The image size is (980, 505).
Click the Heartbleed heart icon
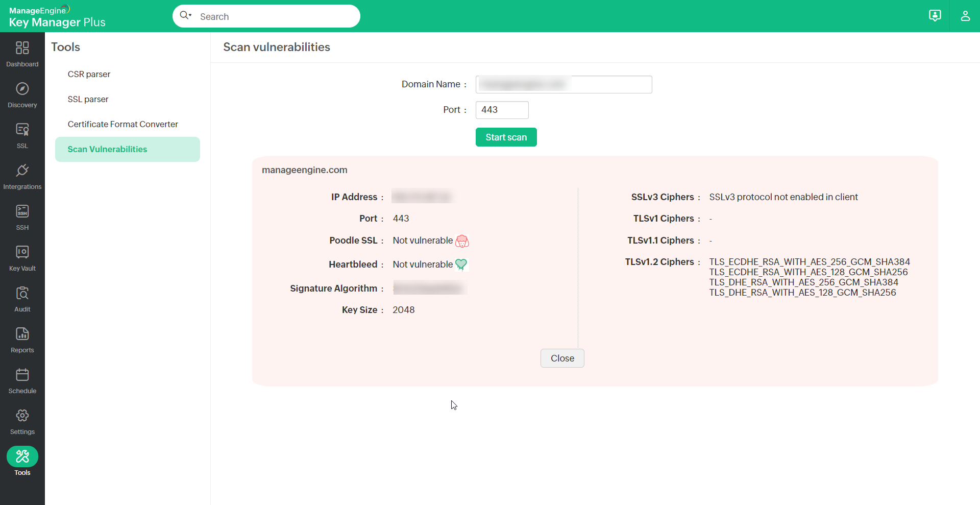[x=461, y=264]
